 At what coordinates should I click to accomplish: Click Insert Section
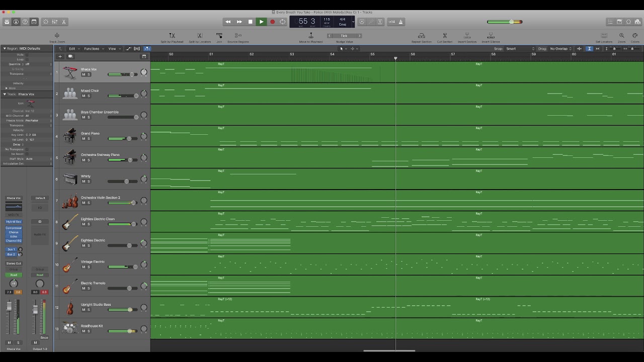coord(467,38)
